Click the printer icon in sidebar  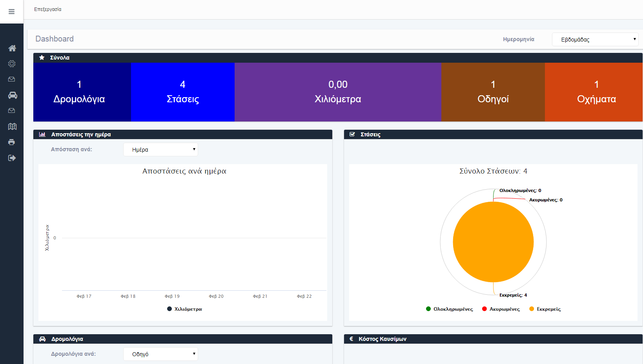[x=12, y=142]
